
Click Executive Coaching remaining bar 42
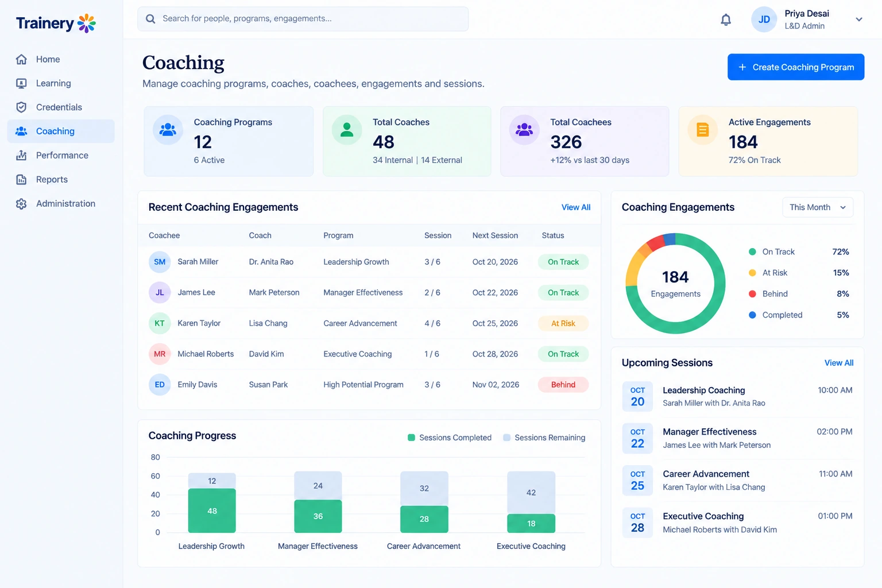(531, 493)
